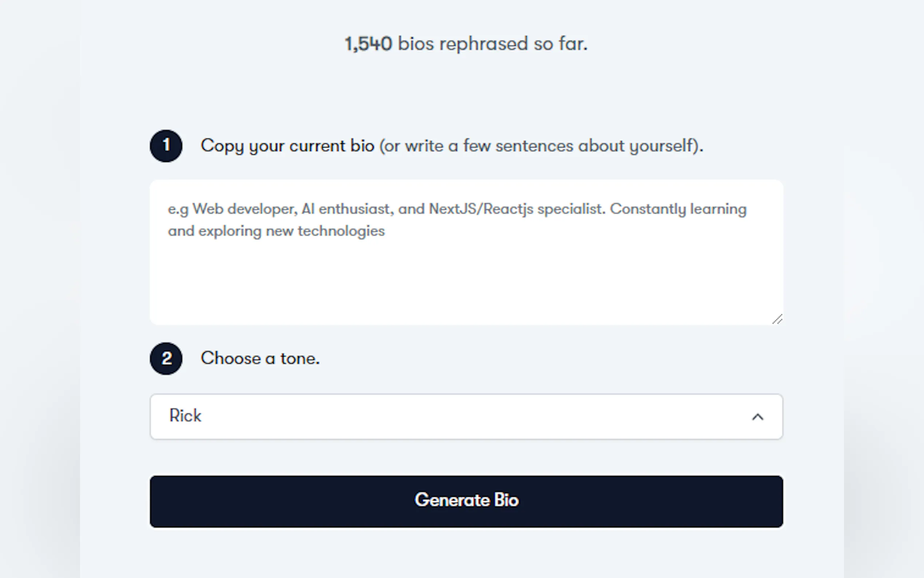
Task: Click the chevron arrow in tone selector
Action: coord(757,417)
